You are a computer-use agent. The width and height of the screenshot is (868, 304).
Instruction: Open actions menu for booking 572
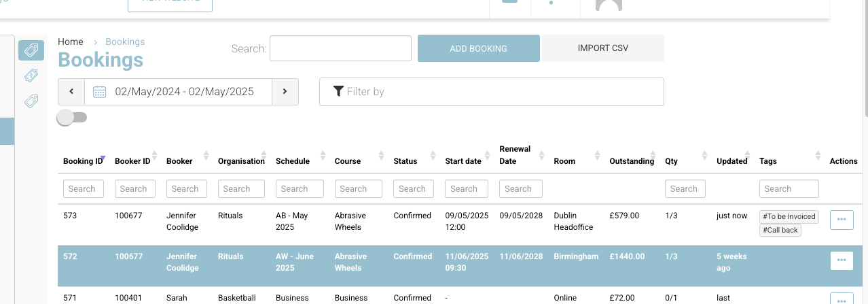[x=842, y=260]
